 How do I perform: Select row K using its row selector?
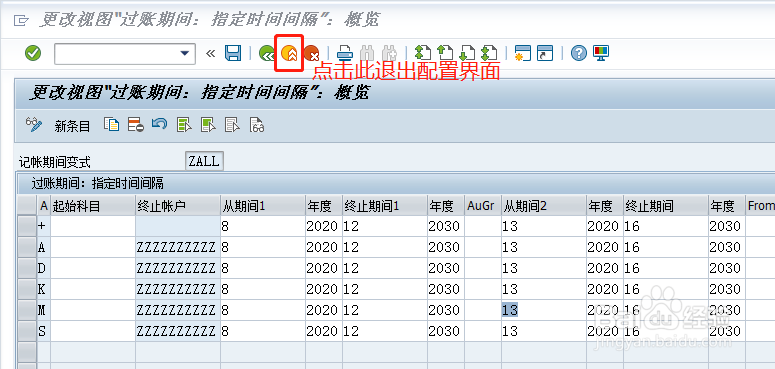coord(27,289)
